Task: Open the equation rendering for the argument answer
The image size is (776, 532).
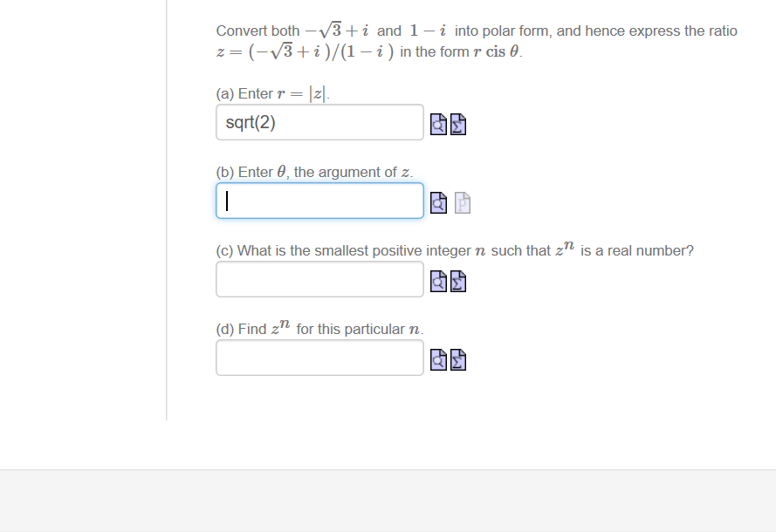Action: click(x=438, y=202)
